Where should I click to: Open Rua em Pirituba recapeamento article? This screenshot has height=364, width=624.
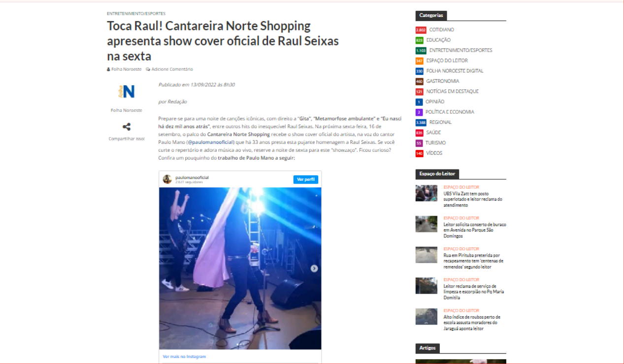coord(473,261)
